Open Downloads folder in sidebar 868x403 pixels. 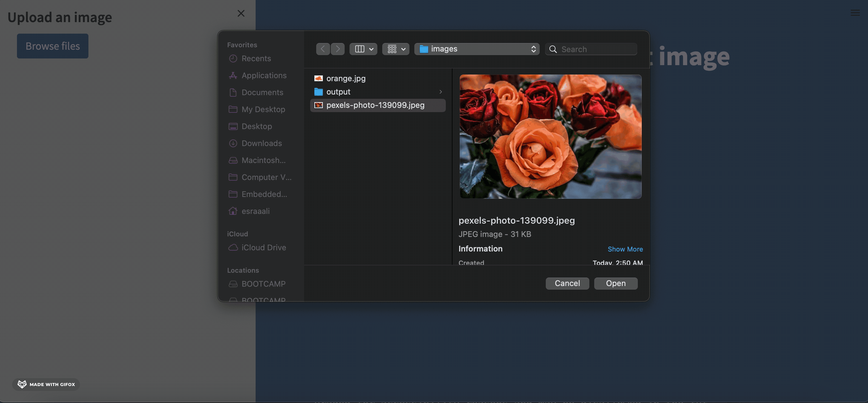(261, 143)
